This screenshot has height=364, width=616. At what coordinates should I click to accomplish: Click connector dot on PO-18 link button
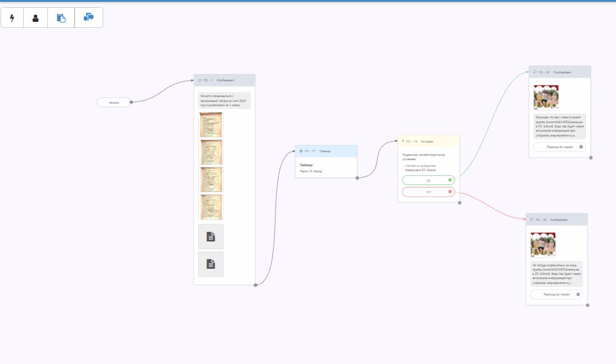click(578, 294)
